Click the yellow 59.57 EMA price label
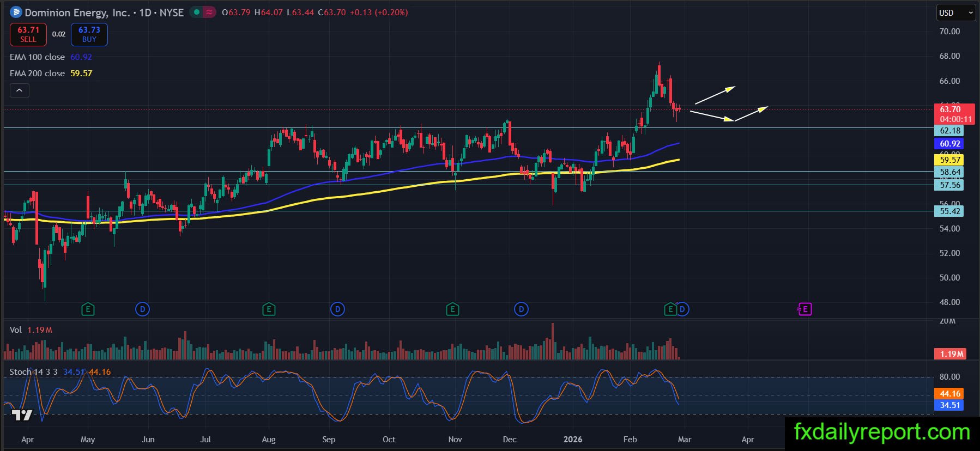 (x=950, y=160)
